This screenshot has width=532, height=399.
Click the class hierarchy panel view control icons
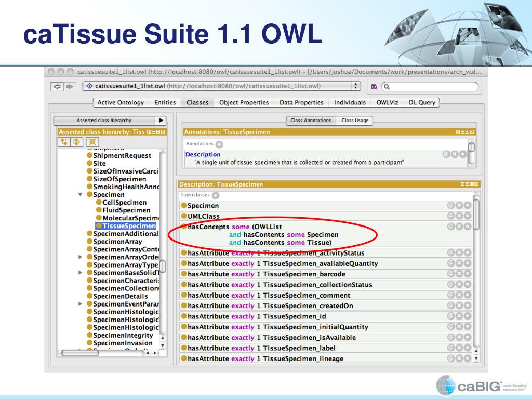(156, 131)
